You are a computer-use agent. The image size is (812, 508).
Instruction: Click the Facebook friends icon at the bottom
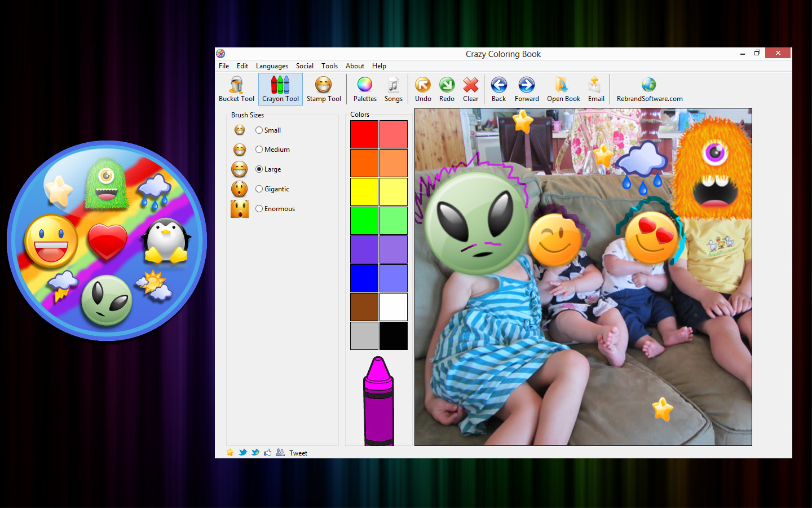[280, 452]
